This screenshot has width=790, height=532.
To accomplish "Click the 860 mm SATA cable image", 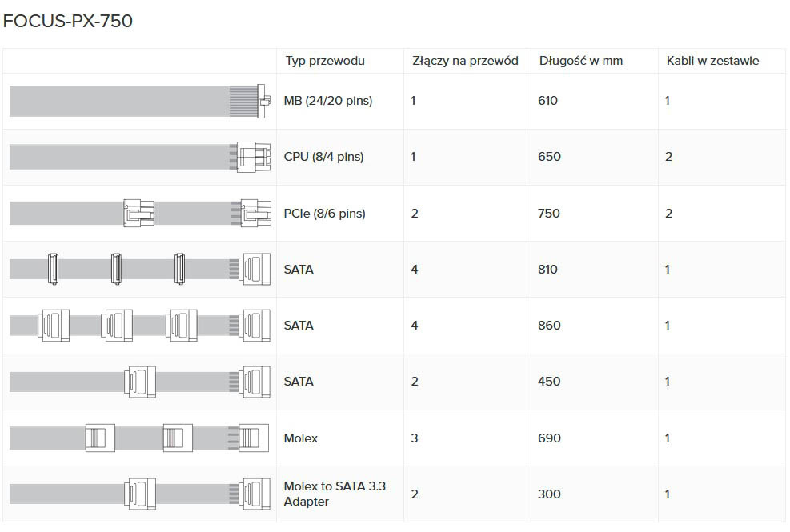I will point(139,326).
